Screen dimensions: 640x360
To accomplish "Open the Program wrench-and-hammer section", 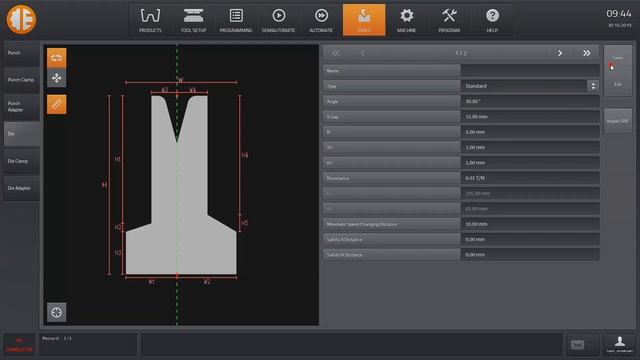I will point(449,20).
